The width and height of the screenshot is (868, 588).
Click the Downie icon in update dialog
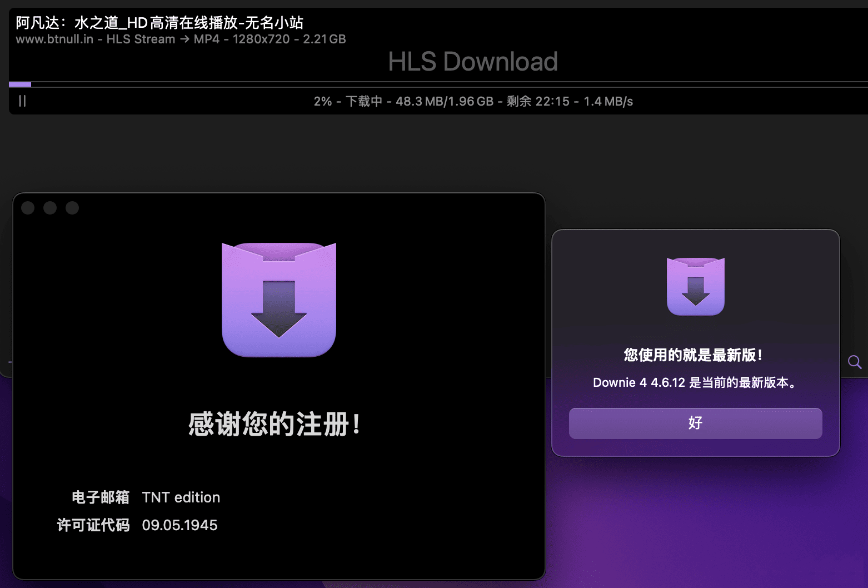pyautogui.click(x=695, y=286)
